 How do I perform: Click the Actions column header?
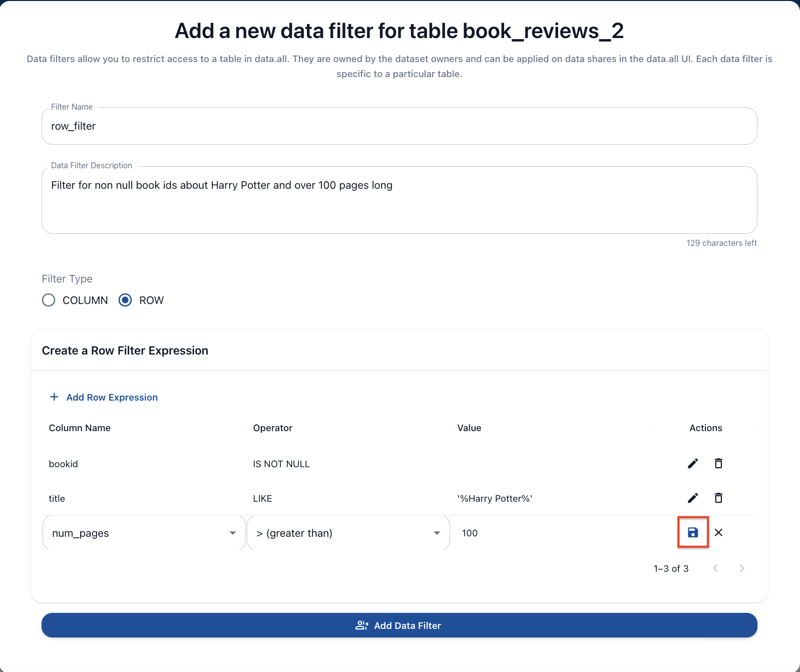point(705,428)
